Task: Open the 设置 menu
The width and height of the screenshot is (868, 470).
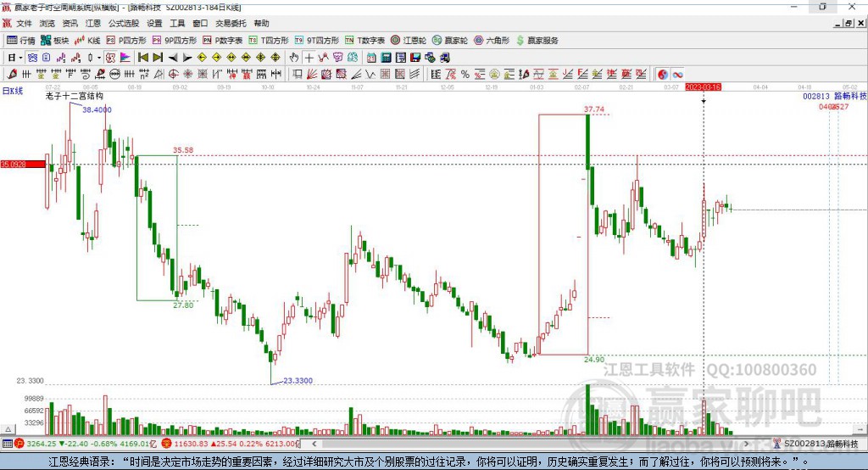Action: 154,23
